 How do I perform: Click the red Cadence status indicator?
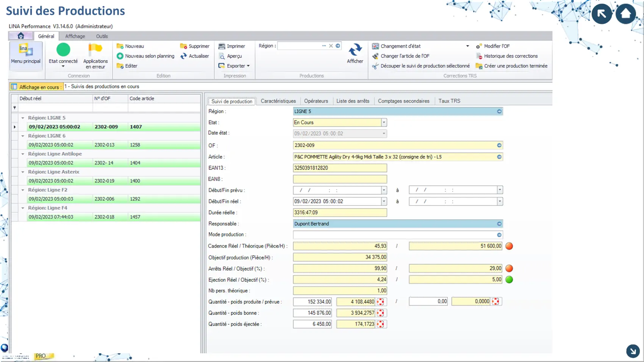[509, 246]
